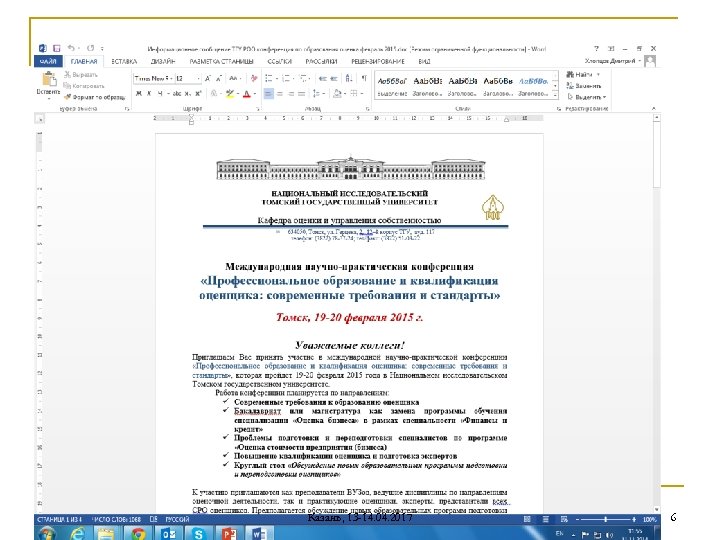
Task: Activate Format Painter (Формат по образцу)
Action: 95,97
